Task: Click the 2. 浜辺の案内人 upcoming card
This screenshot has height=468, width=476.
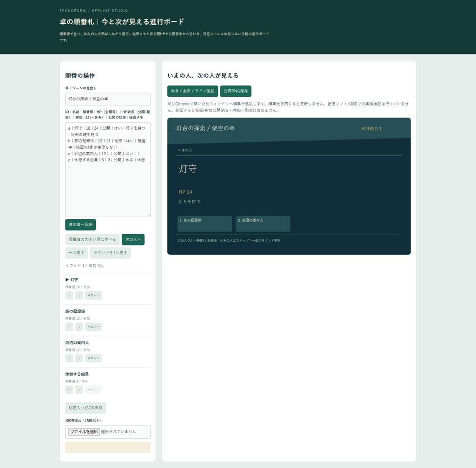Action: [263, 224]
